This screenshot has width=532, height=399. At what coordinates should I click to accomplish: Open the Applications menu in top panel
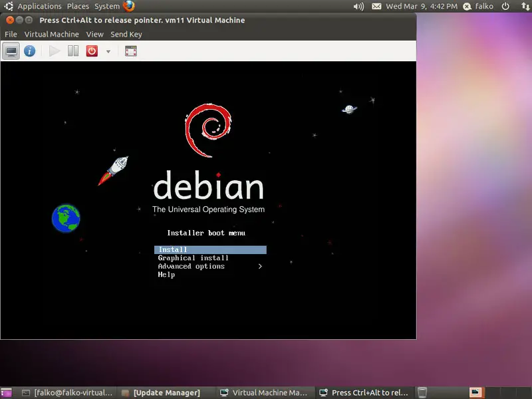39,6
